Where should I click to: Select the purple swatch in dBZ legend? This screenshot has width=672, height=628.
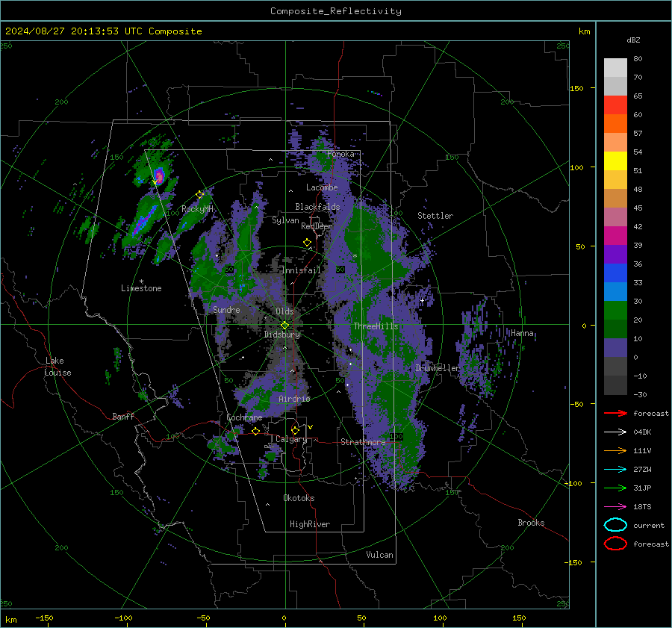click(x=615, y=254)
